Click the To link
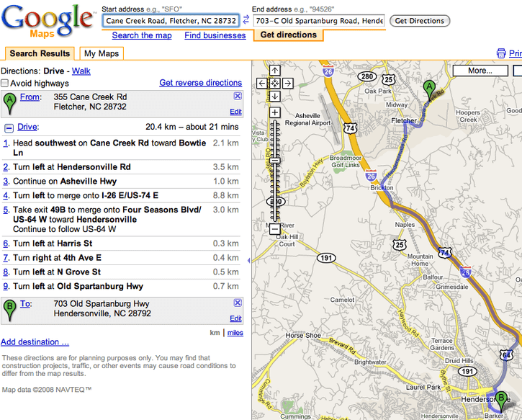 [25, 304]
